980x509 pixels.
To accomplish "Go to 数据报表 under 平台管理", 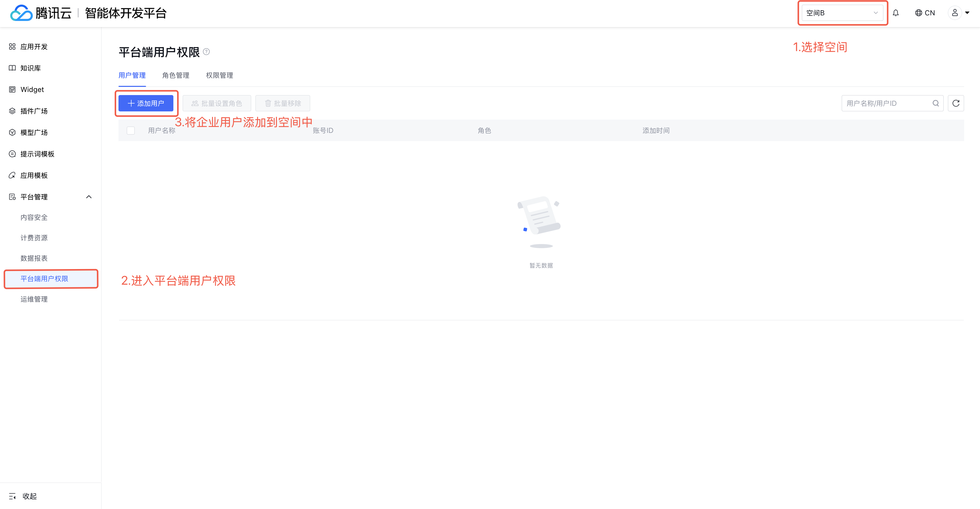I will pos(34,258).
